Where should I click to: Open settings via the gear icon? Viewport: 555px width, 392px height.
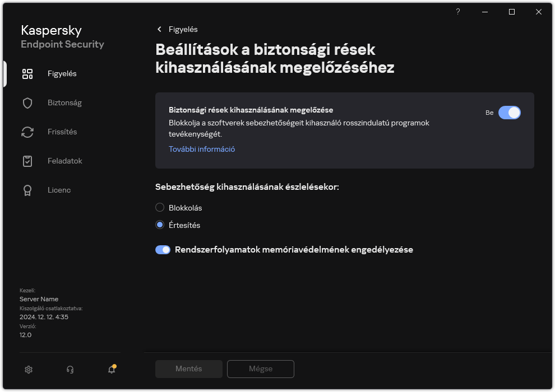[28, 370]
